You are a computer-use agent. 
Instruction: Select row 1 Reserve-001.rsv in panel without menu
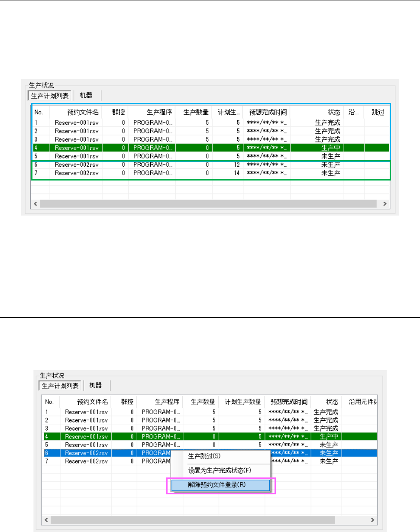[210, 123]
